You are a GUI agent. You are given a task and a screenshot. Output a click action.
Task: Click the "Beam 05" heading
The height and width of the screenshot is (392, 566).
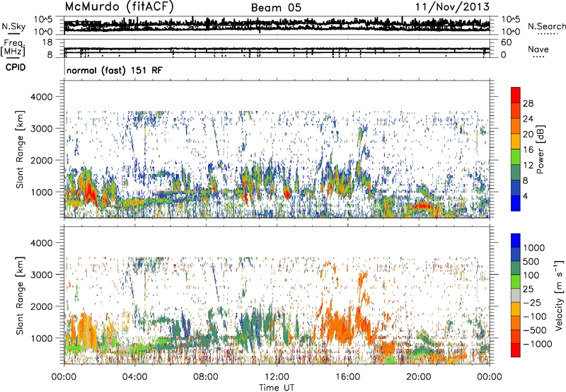[276, 8]
